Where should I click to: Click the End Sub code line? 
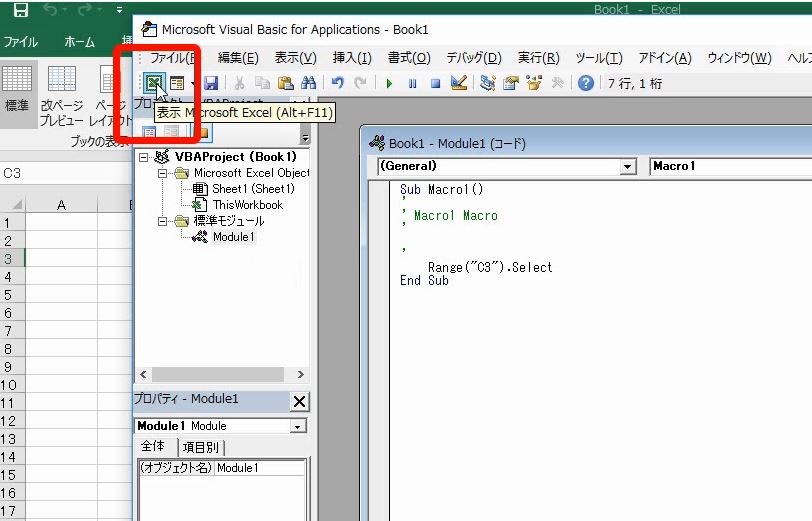tap(424, 281)
